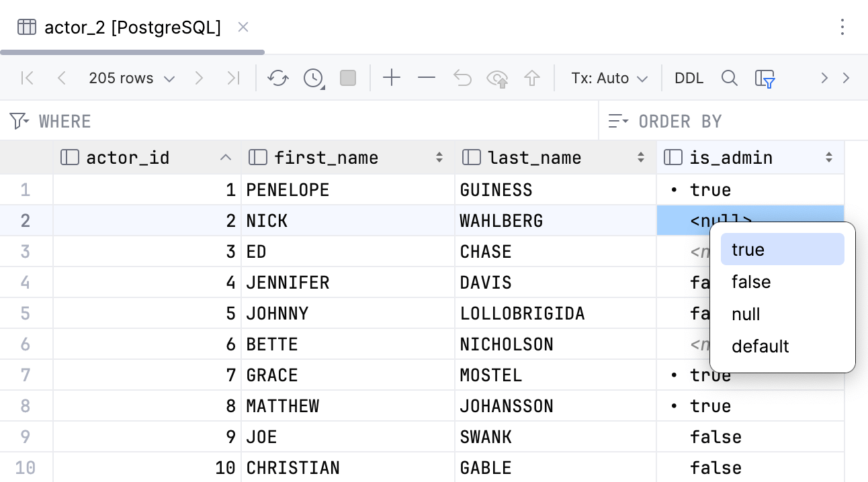Open the auto-refresh clock options

click(313, 78)
